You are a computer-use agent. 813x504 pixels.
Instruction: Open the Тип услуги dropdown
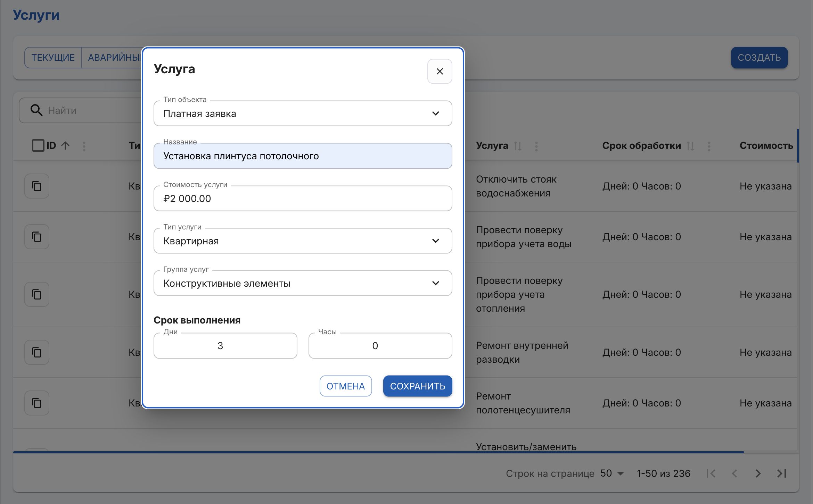303,241
